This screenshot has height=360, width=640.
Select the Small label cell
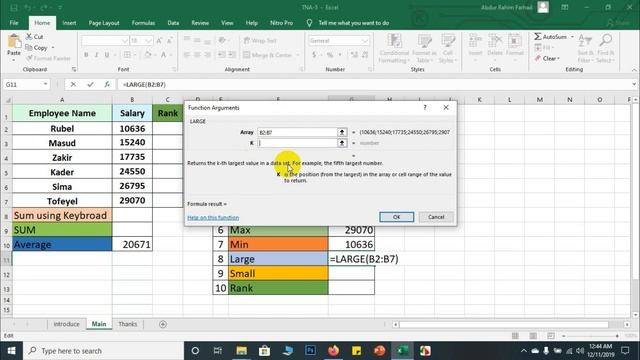point(278,273)
